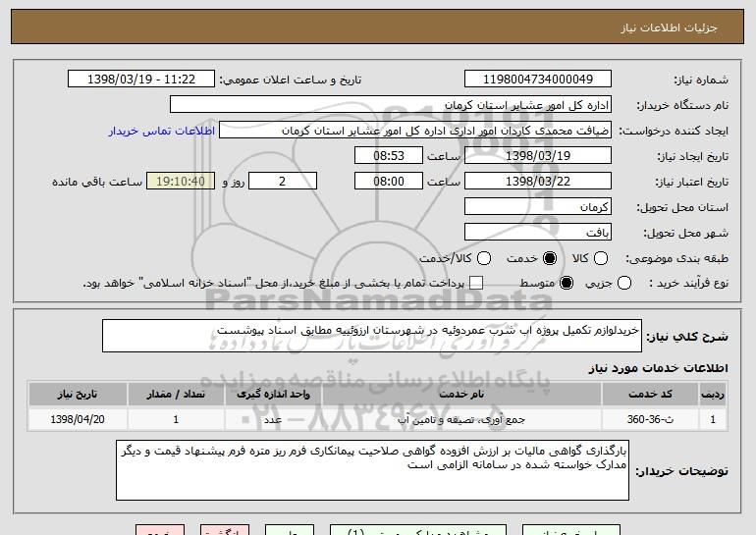The width and height of the screenshot is (756, 535).
Task: Click the تاریخ نیاز column header
Action: click(x=78, y=395)
